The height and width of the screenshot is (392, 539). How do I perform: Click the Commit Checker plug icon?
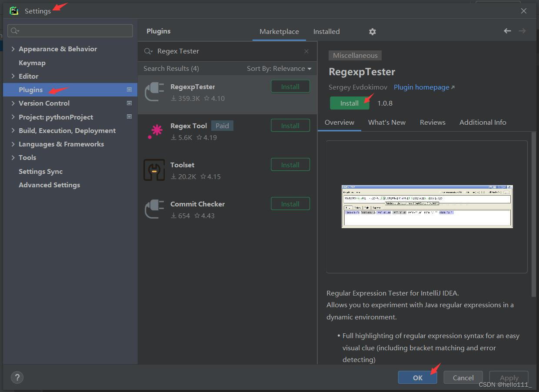click(154, 209)
